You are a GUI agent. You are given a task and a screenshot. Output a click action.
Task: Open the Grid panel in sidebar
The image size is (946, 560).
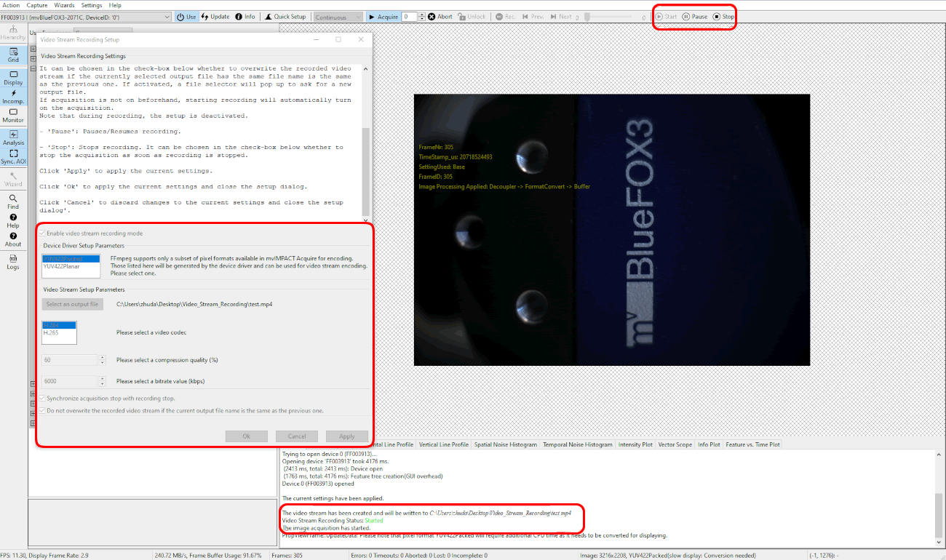(13, 55)
